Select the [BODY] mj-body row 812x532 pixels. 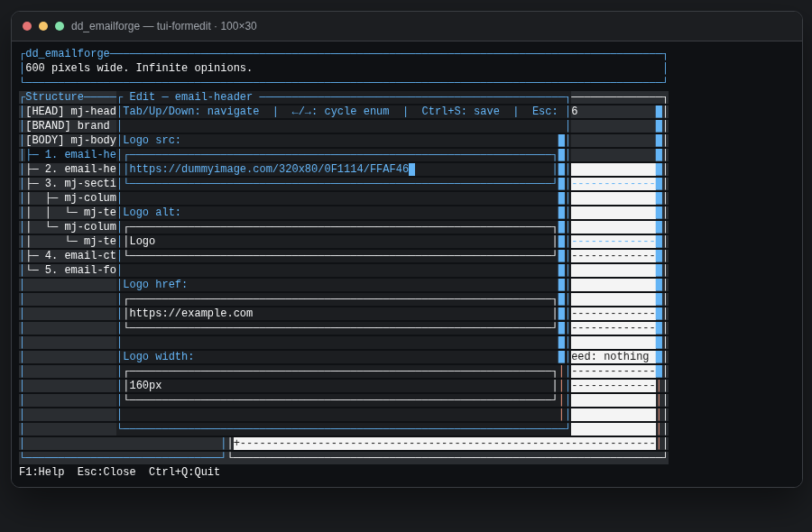[x=71, y=141]
